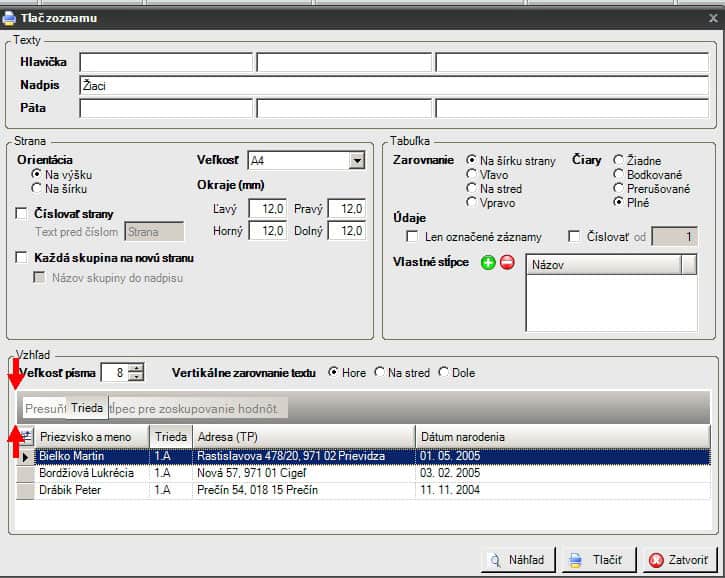
Task: Select Vpravo table alignment
Action: click(471, 202)
